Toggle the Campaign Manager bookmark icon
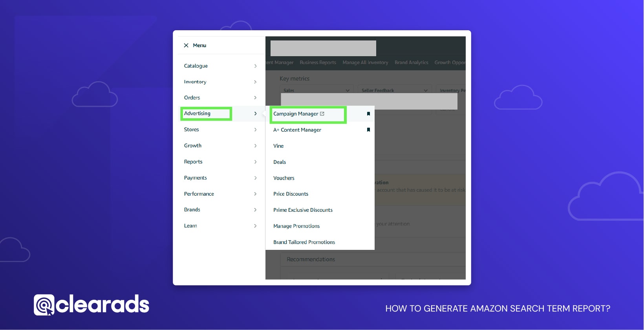 pyautogui.click(x=368, y=114)
